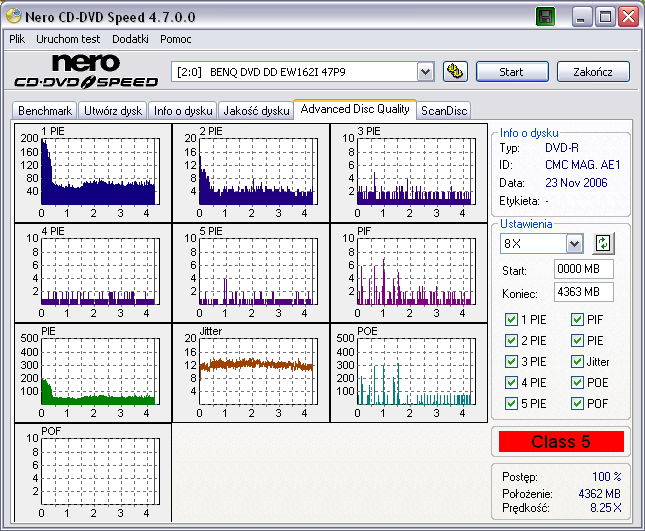This screenshot has height=531, width=645.
Task: Toggle the POE checkbox
Action: coord(578,383)
